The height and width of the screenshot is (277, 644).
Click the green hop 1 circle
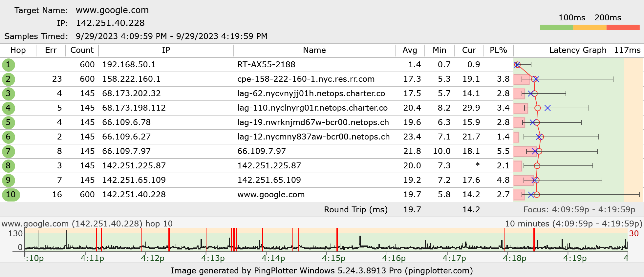point(8,65)
